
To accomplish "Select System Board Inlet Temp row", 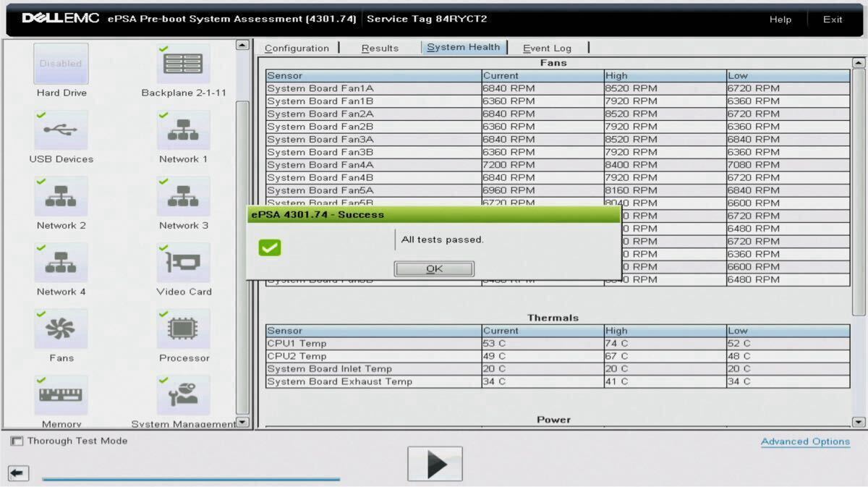I will [558, 369].
